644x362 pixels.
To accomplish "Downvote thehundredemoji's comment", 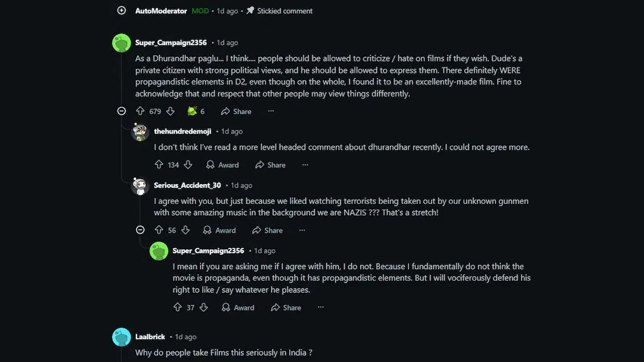I will (188, 165).
